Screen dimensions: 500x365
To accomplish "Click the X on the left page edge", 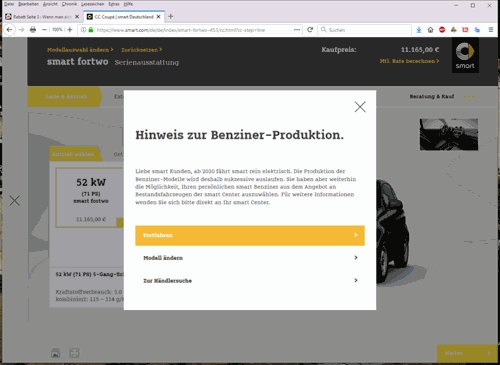I will (14, 201).
